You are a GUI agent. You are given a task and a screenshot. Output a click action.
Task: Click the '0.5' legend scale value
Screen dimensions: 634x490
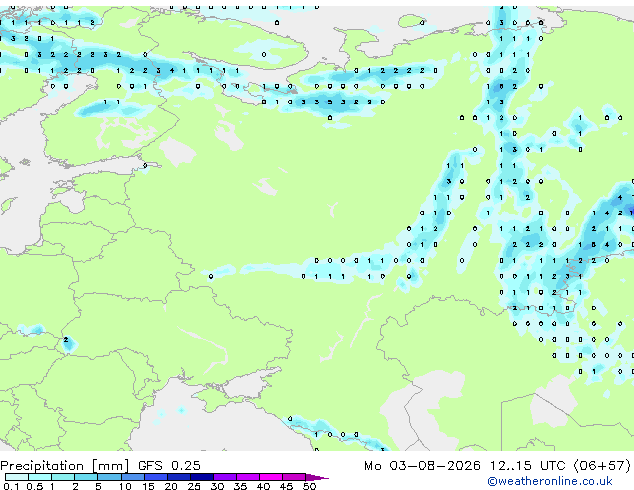(34, 486)
